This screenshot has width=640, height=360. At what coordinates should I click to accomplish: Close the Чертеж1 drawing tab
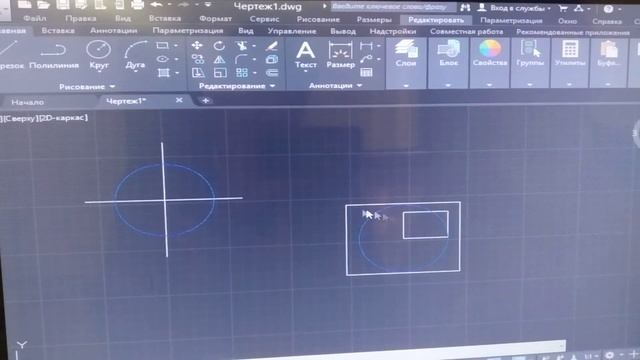pos(179,100)
